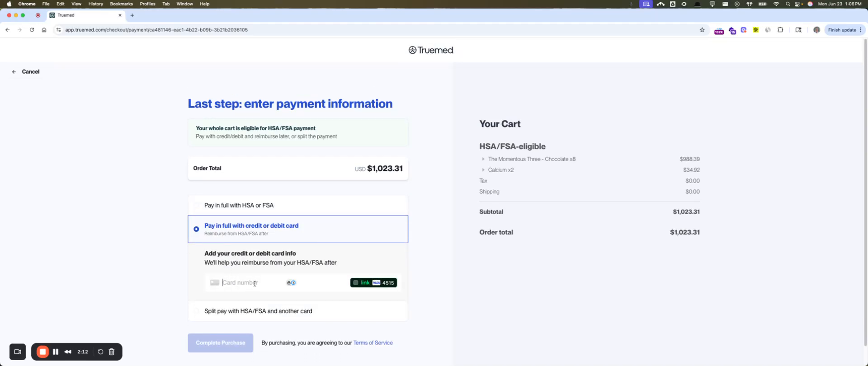868x366 pixels.
Task: Use Link saved Visa 4515 button
Action: pyautogui.click(x=373, y=283)
